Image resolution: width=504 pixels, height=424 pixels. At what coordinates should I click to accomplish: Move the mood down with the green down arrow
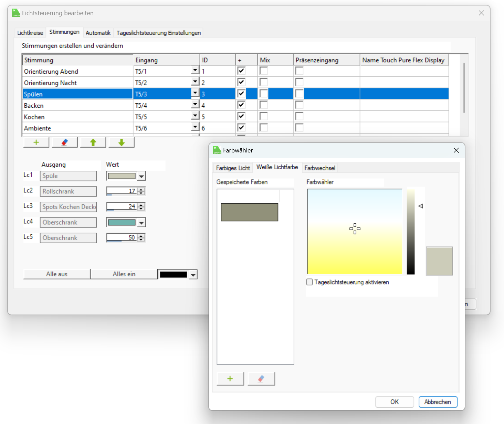point(122,142)
